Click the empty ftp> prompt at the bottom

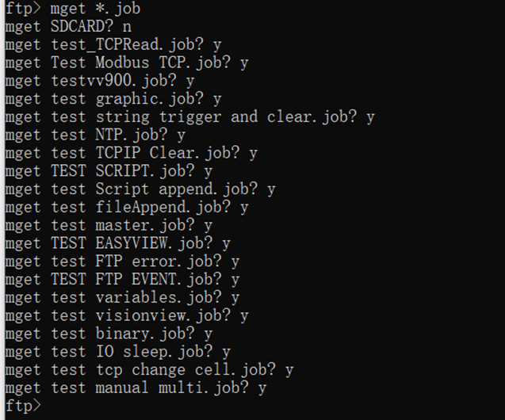(x=21, y=406)
